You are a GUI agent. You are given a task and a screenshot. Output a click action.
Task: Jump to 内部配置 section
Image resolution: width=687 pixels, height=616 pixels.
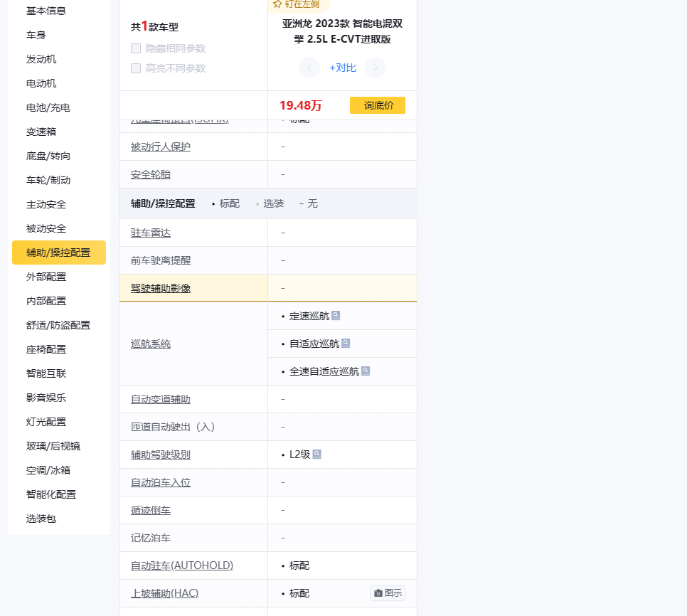pyautogui.click(x=46, y=301)
